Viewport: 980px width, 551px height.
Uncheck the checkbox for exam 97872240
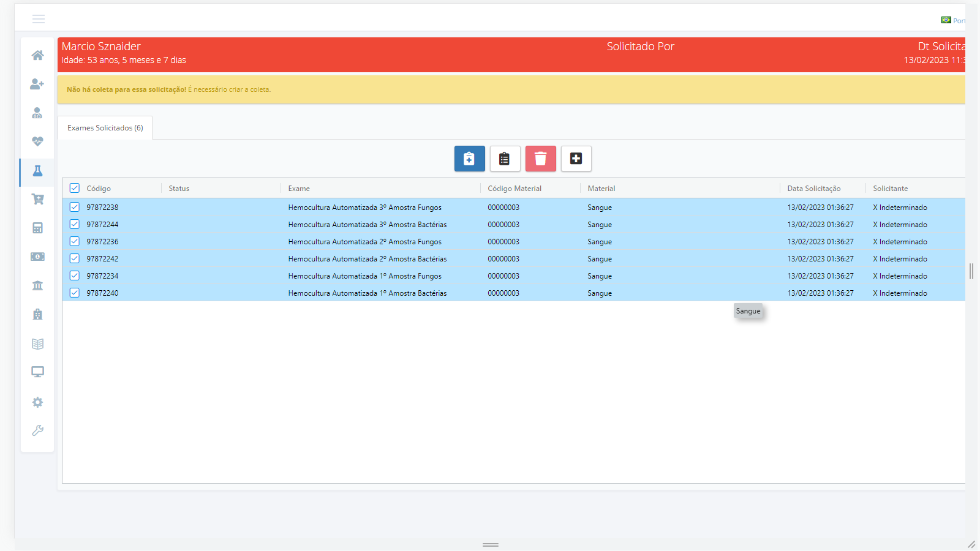pos(75,293)
